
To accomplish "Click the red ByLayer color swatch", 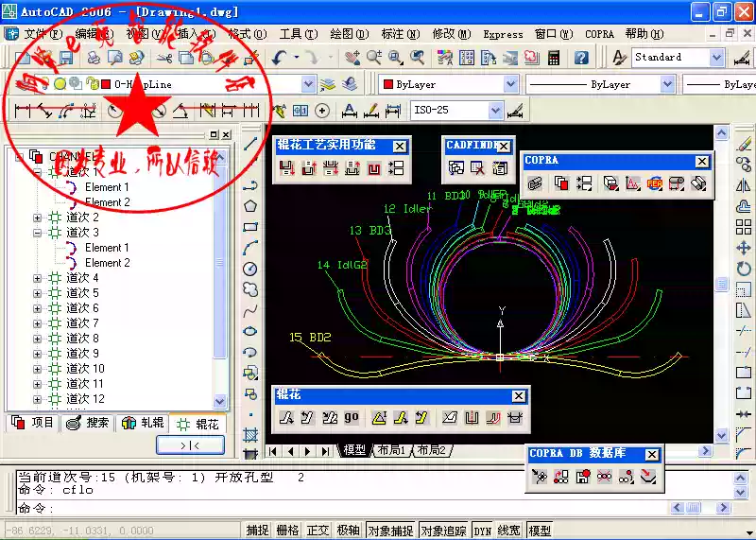I will (387, 84).
